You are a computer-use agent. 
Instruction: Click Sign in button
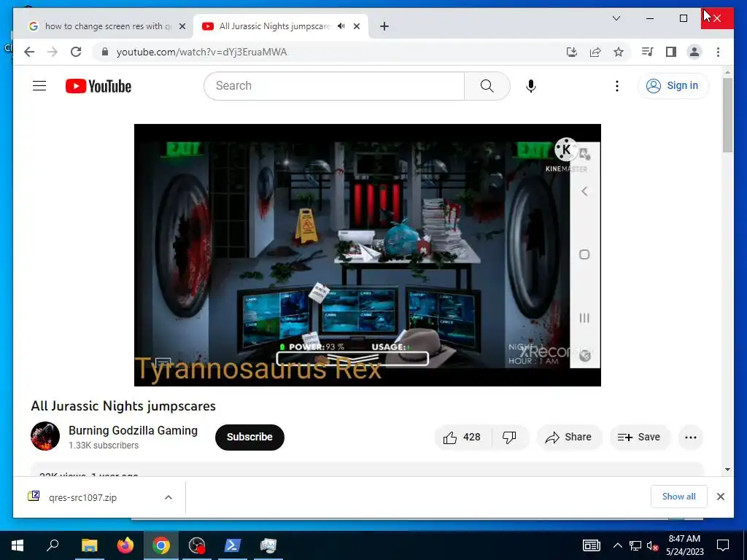(x=673, y=86)
